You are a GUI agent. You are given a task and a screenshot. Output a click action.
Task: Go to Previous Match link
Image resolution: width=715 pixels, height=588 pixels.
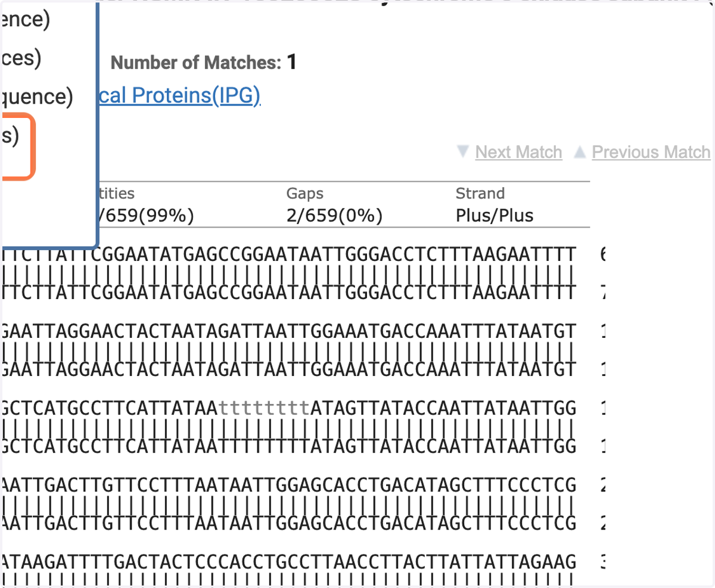(651, 153)
